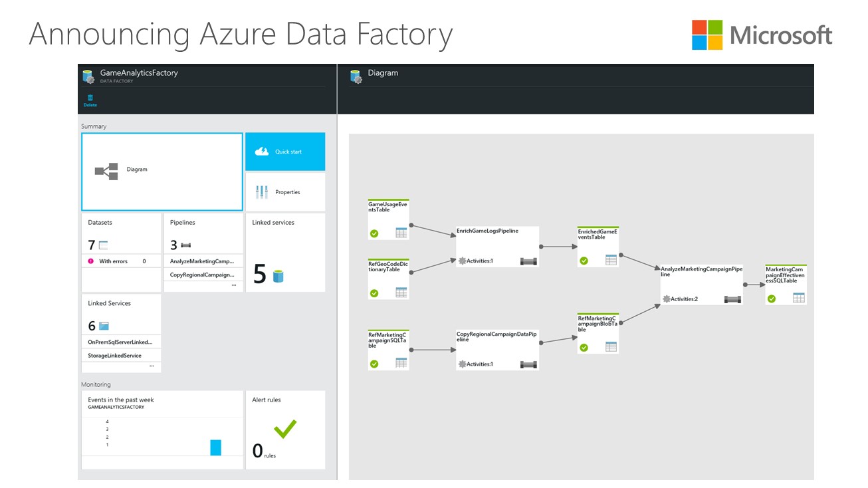
Task: Select AnalyzeMarketingCamp... pipeline entry
Action: click(x=202, y=261)
